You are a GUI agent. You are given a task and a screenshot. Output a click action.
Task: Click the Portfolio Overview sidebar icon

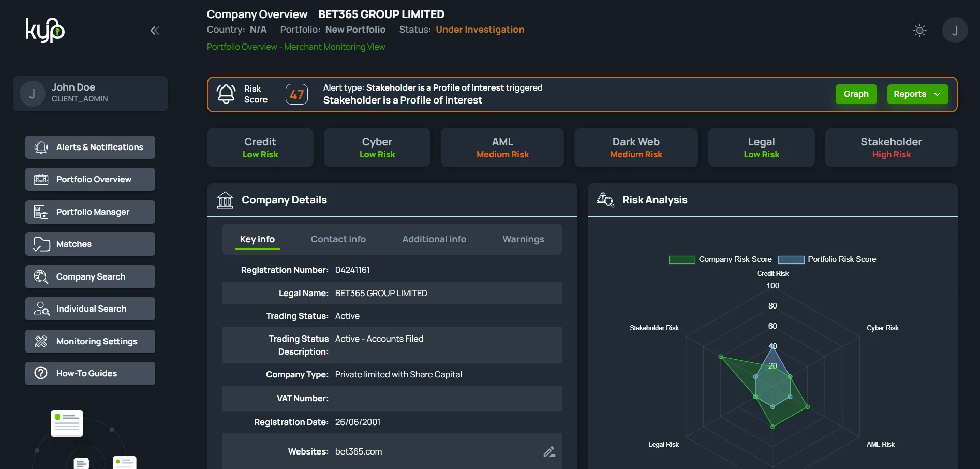click(41, 180)
